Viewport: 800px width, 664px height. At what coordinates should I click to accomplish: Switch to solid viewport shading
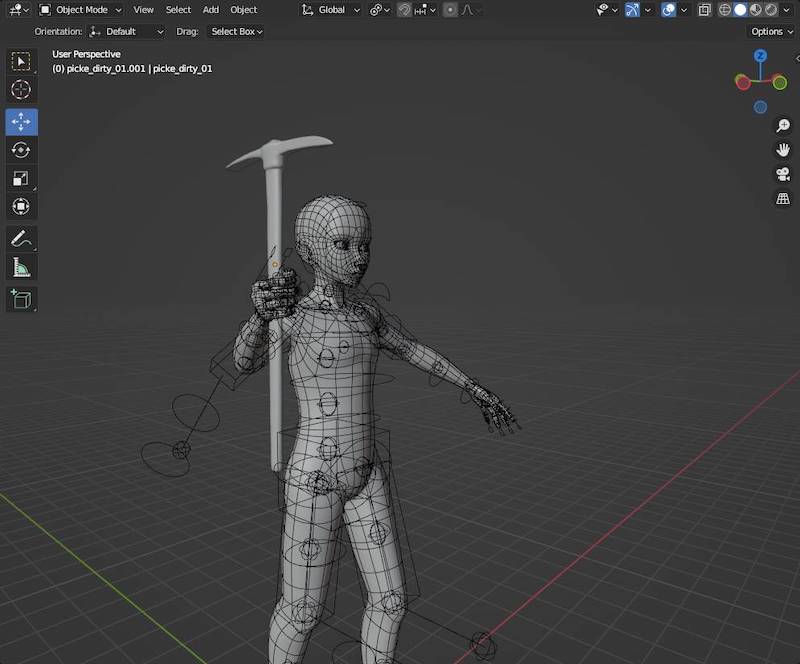[740, 10]
